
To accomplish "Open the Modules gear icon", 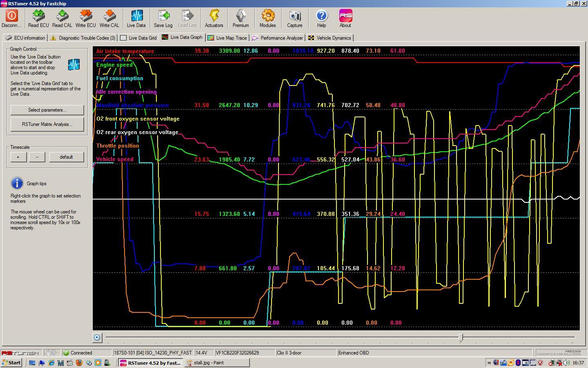I will pyautogui.click(x=267, y=16).
